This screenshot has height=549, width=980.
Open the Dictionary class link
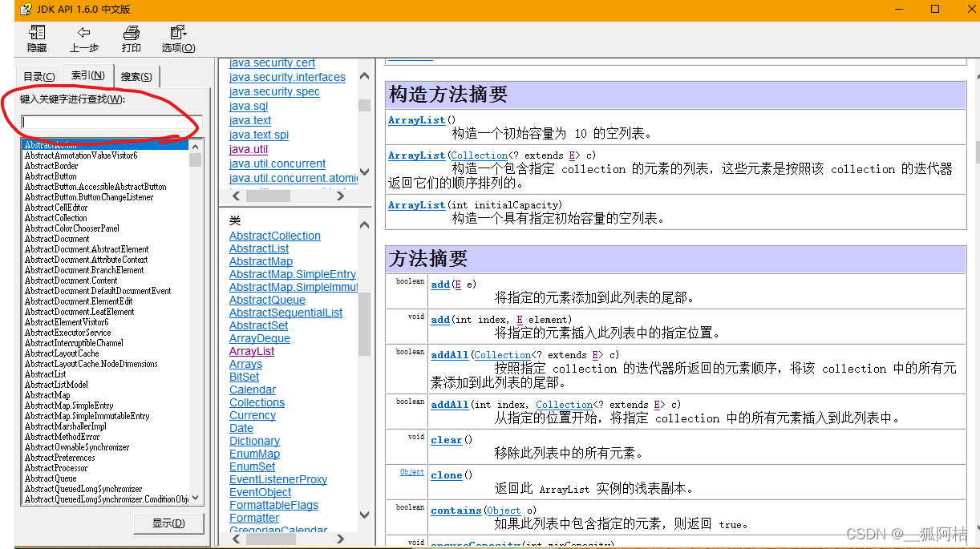click(254, 440)
